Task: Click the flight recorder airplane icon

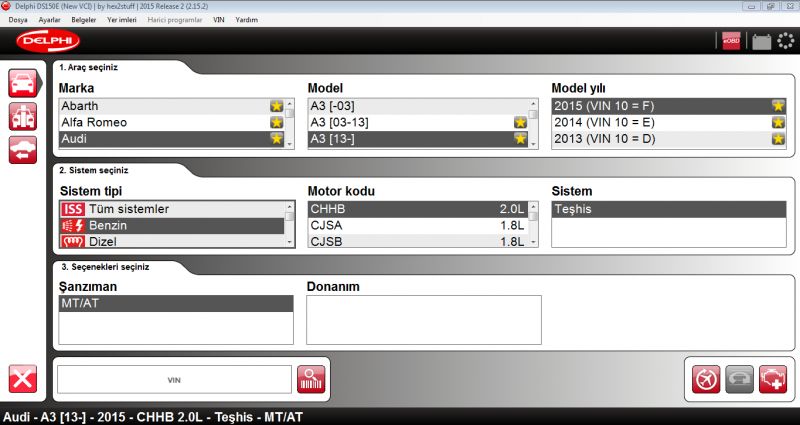Action: pyautogui.click(x=706, y=380)
